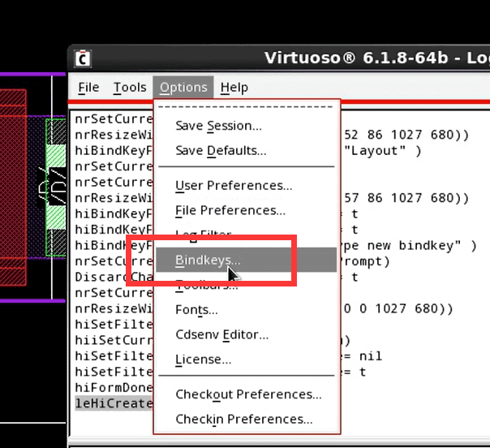Select the Bindkeys... menu item
490x448 pixels.
click(208, 261)
